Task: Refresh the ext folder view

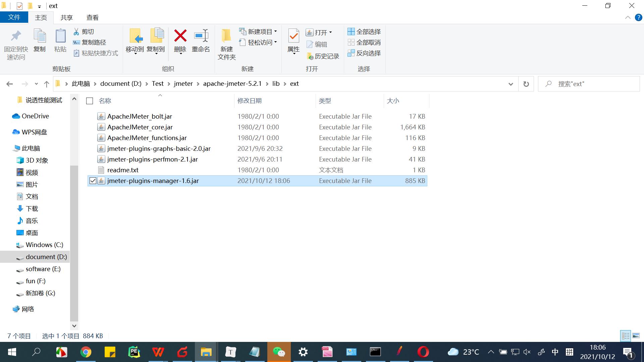Action: pyautogui.click(x=526, y=84)
